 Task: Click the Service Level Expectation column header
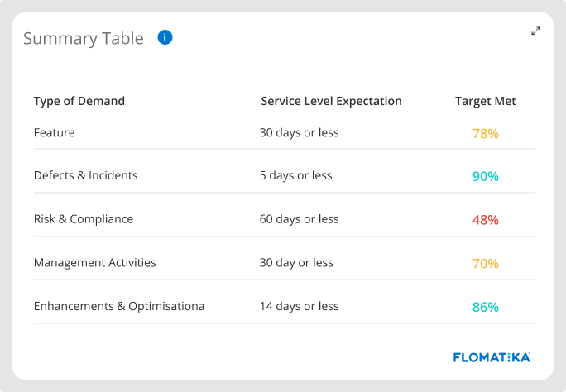coord(331,101)
